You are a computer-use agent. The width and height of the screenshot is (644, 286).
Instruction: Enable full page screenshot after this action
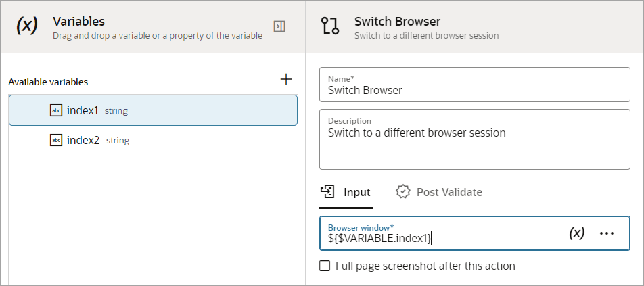pos(325,266)
